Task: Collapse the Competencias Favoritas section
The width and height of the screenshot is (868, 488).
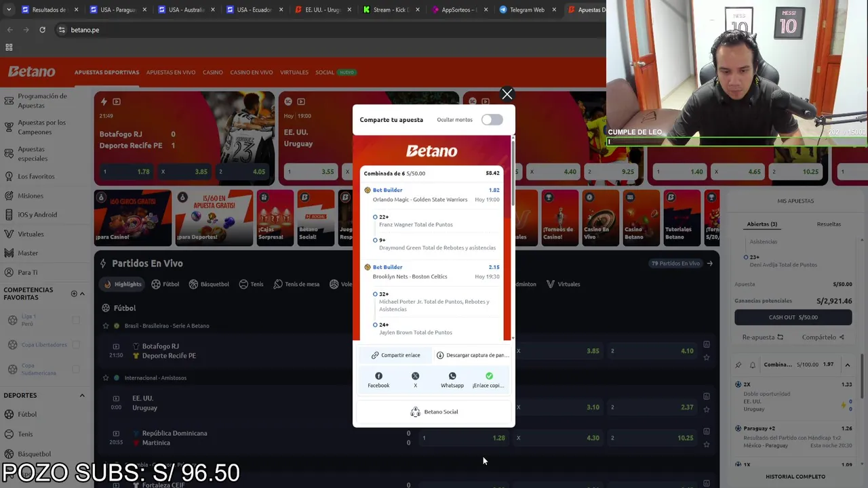Action: click(82, 293)
